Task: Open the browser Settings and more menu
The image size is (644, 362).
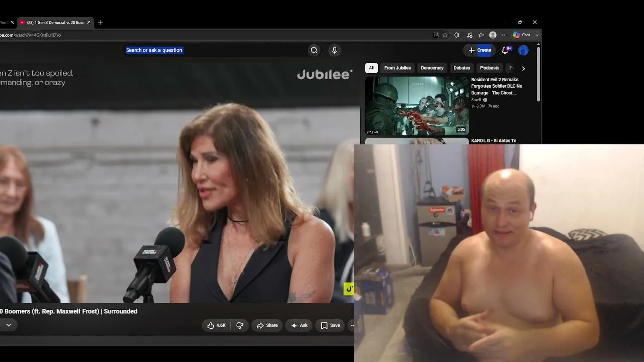Action: pos(504,35)
